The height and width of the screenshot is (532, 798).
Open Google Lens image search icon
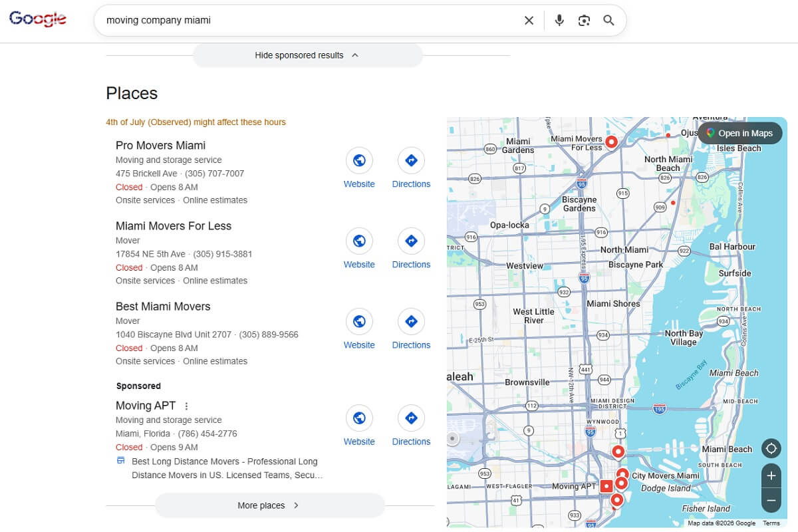(x=584, y=21)
